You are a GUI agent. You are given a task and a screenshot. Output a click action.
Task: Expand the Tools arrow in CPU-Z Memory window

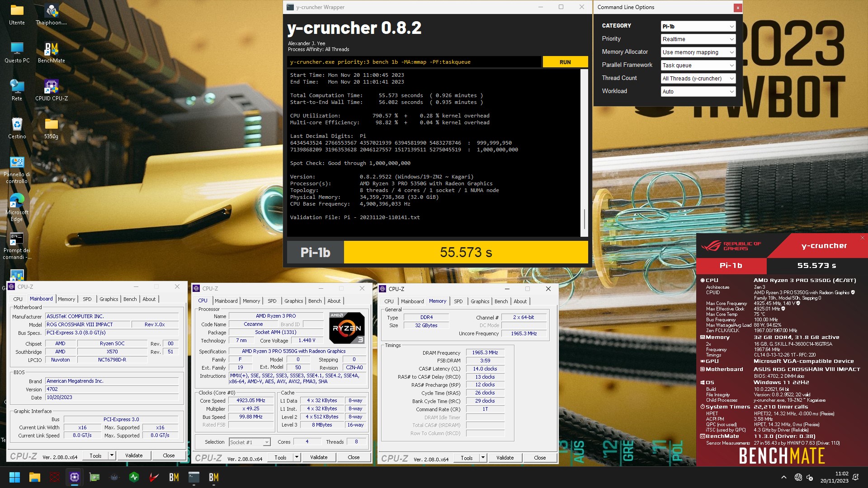point(483,458)
